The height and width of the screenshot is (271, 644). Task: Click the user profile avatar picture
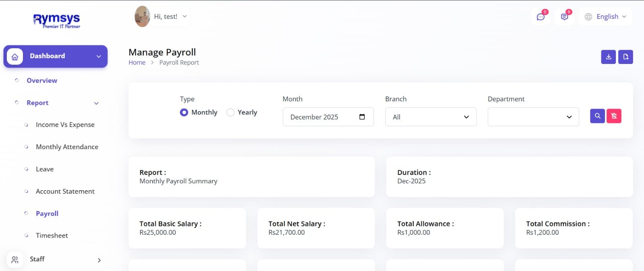[x=142, y=17]
